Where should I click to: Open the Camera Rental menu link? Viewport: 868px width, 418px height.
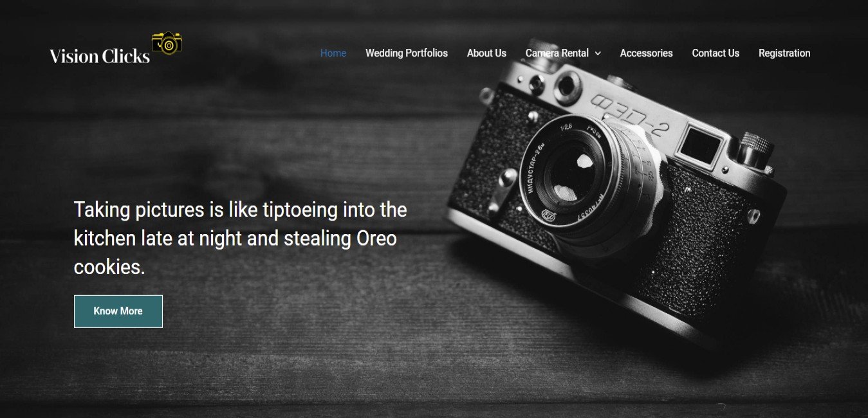point(557,53)
